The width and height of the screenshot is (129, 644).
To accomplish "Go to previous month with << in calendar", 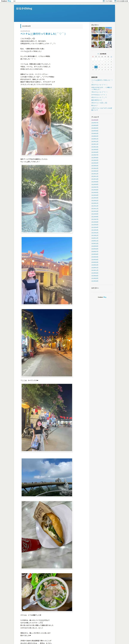I will tap(98, 54).
